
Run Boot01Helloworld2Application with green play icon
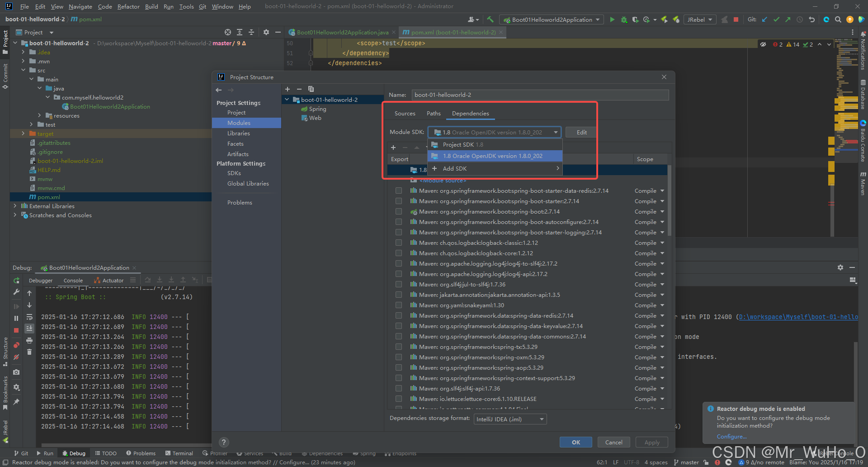(x=612, y=19)
